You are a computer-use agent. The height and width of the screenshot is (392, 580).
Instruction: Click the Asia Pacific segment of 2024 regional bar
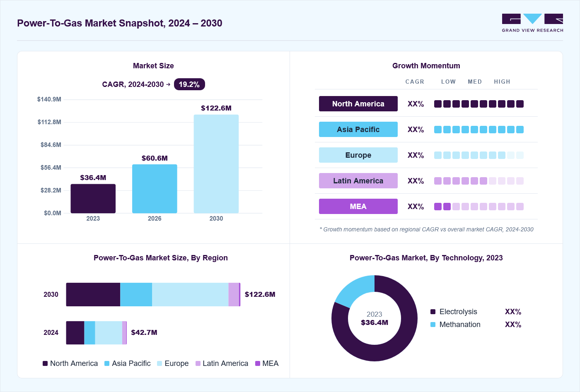[x=89, y=333]
